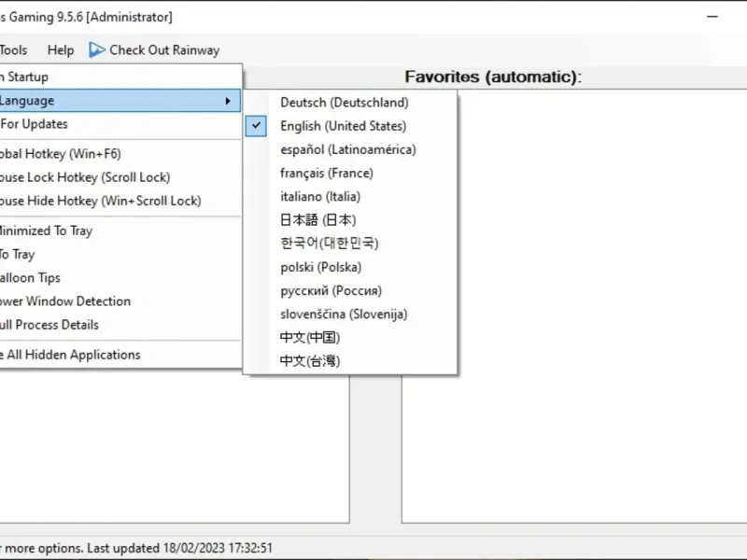Click inside the Favorites list box
The height and width of the screenshot is (560, 747).
click(x=574, y=306)
